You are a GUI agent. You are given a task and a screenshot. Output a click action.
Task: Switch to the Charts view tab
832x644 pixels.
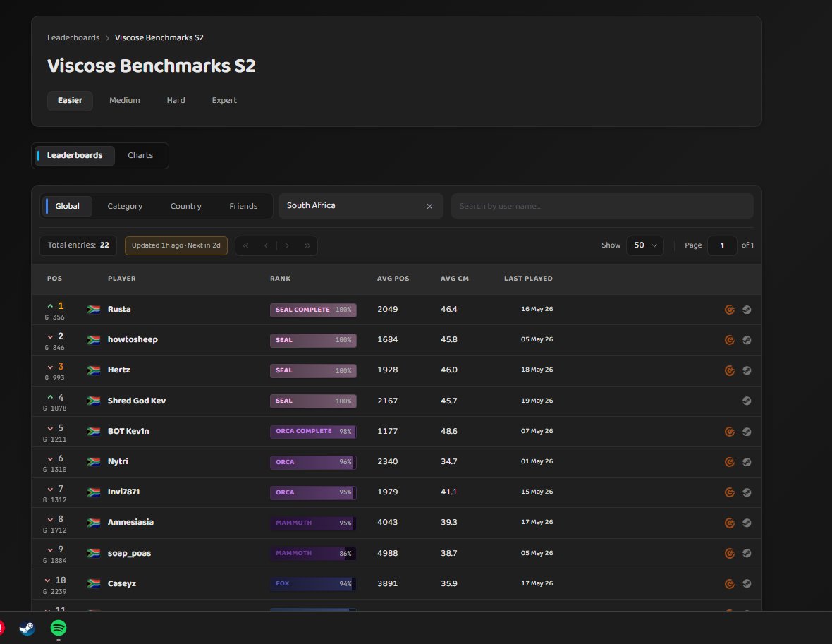[140, 156]
